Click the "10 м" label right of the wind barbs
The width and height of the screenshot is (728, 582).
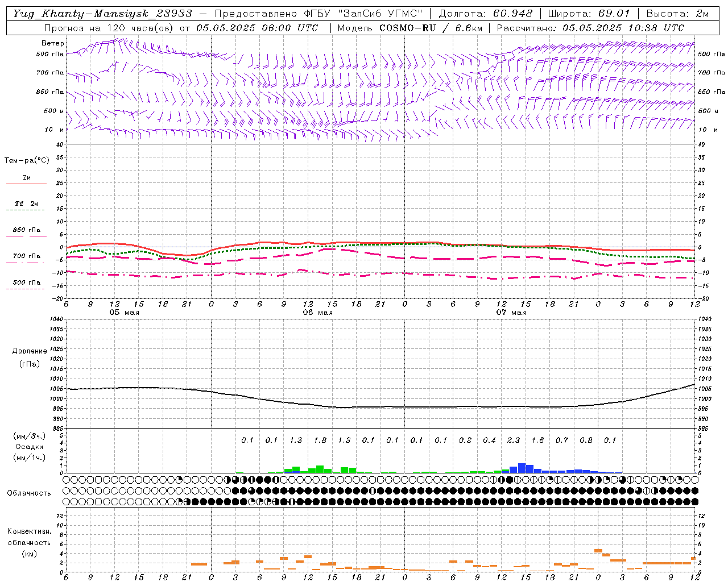708,130
